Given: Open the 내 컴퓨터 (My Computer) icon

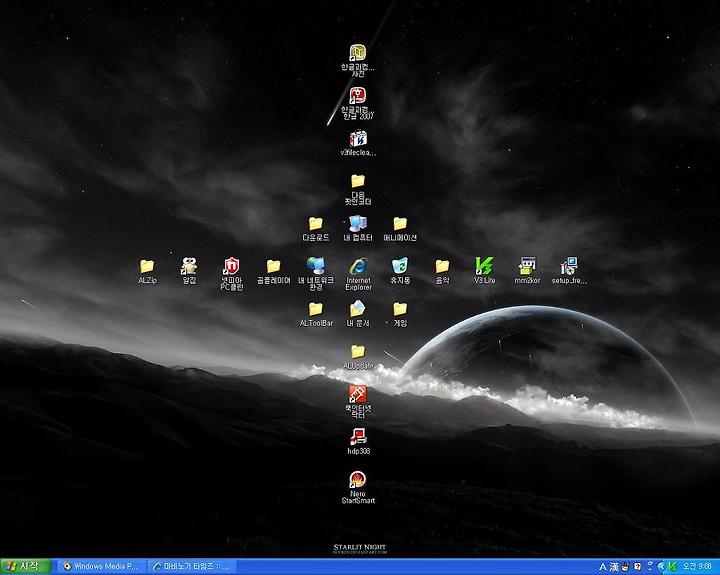Looking at the screenshot, I should 358,228.
